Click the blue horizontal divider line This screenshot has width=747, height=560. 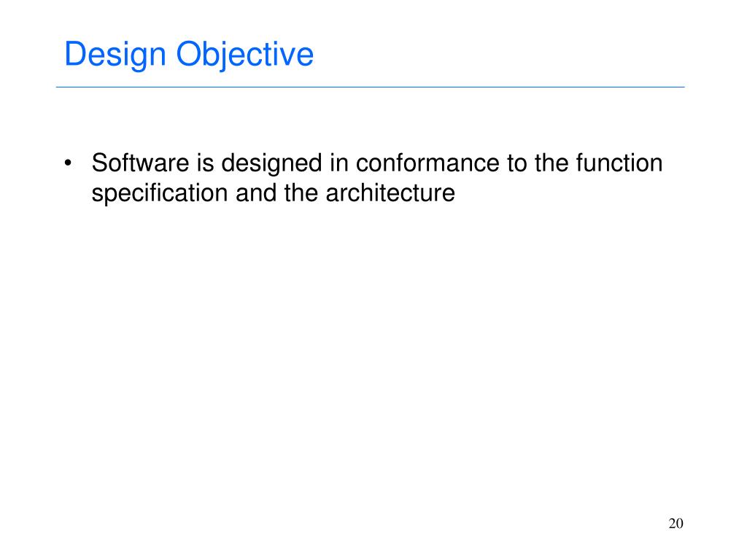click(370, 87)
